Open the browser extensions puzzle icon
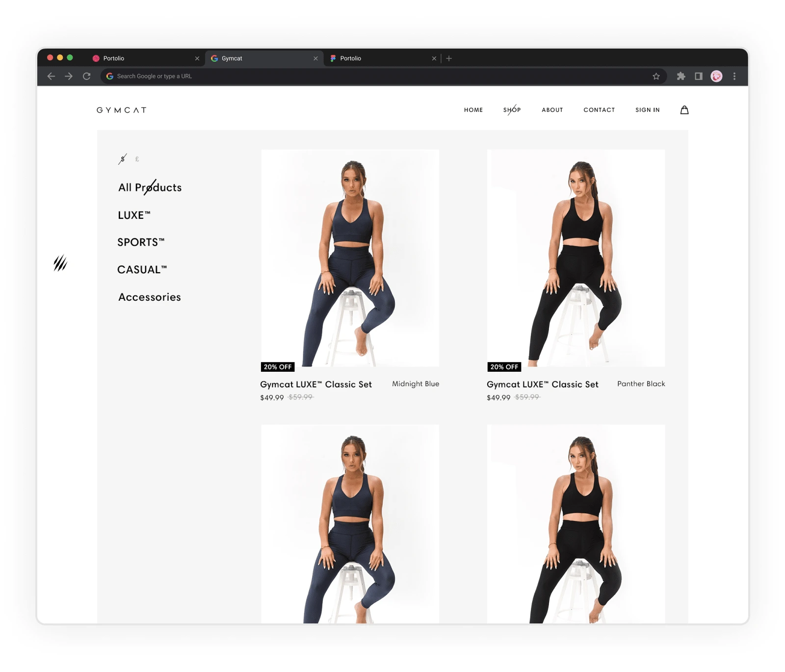The height and width of the screenshot is (672, 785). (681, 76)
